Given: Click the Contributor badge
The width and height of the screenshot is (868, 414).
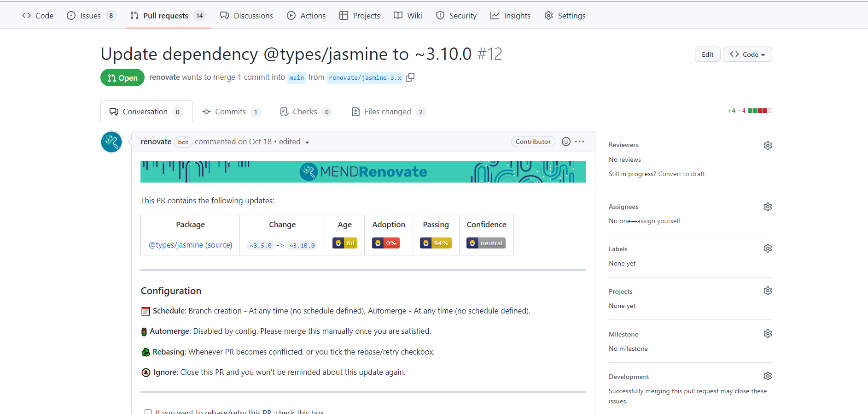Looking at the screenshot, I should point(533,142).
